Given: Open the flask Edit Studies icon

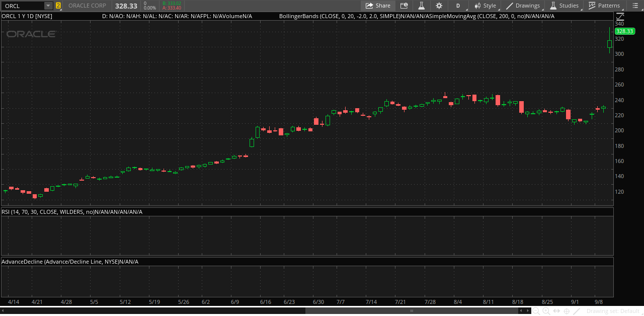Looking at the screenshot, I should pos(422,6).
